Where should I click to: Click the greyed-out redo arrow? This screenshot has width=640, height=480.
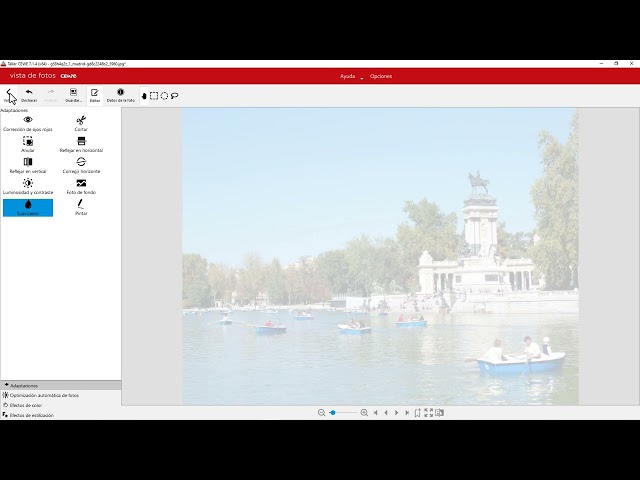click(x=51, y=92)
